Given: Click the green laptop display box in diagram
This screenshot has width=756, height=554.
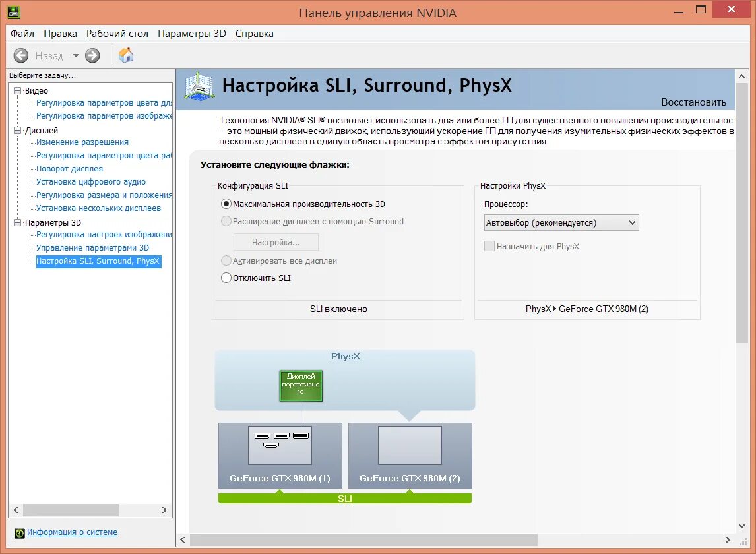Looking at the screenshot, I should tap(301, 386).
